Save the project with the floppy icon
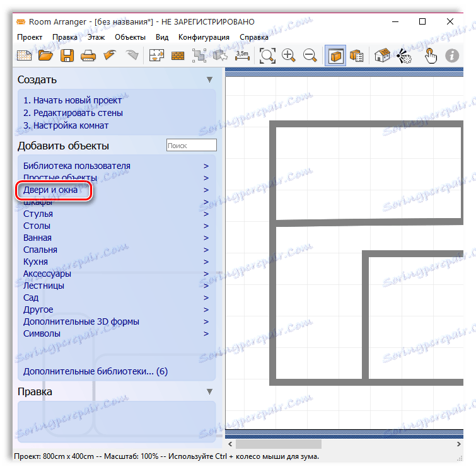476x474 pixels. (67, 56)
